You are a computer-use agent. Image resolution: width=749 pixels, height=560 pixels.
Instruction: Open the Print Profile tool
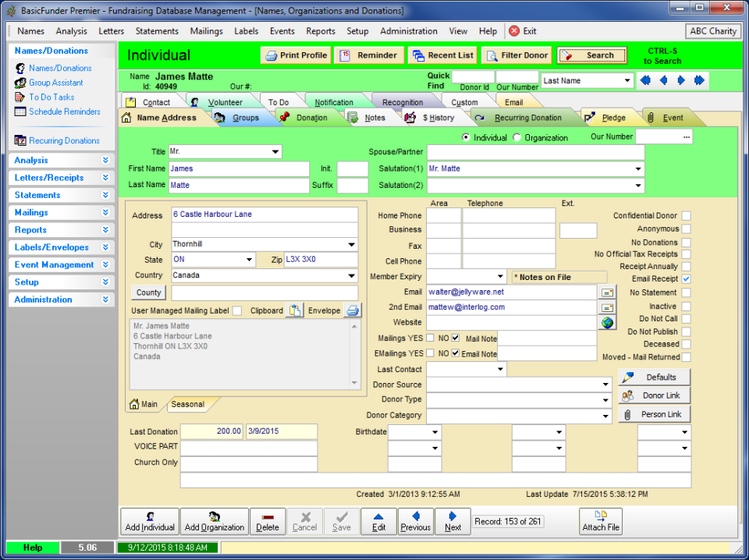click(295, 55)
